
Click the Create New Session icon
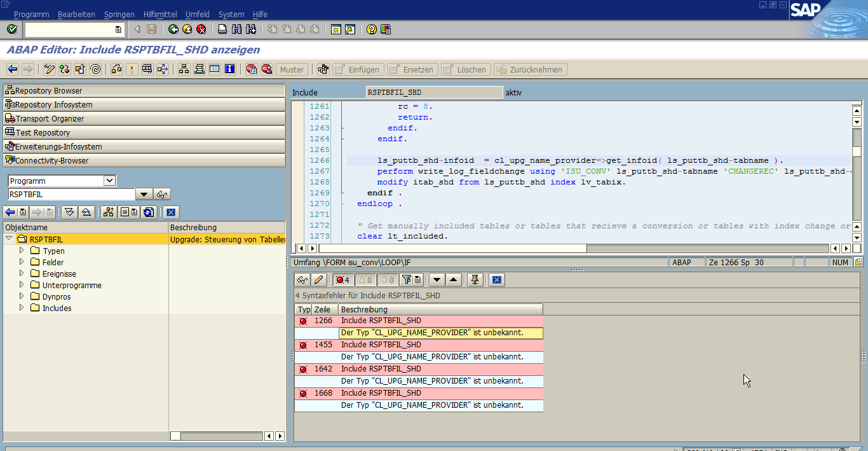(336, 29)
